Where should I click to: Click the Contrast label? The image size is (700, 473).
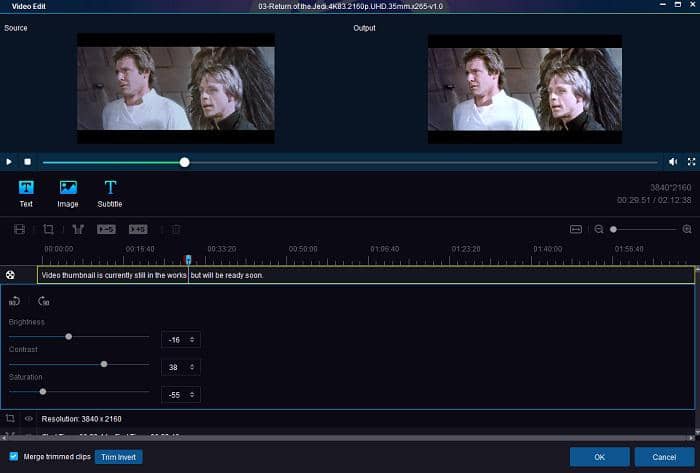(23, 349)
